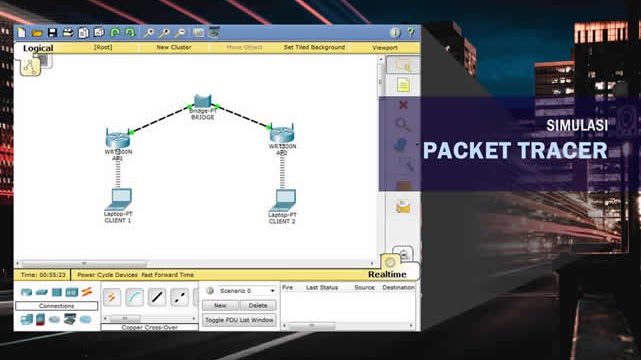Pick the dashed Copper Cross-Over cable
This screenshot has width=641, height=360.
[179, 297]
